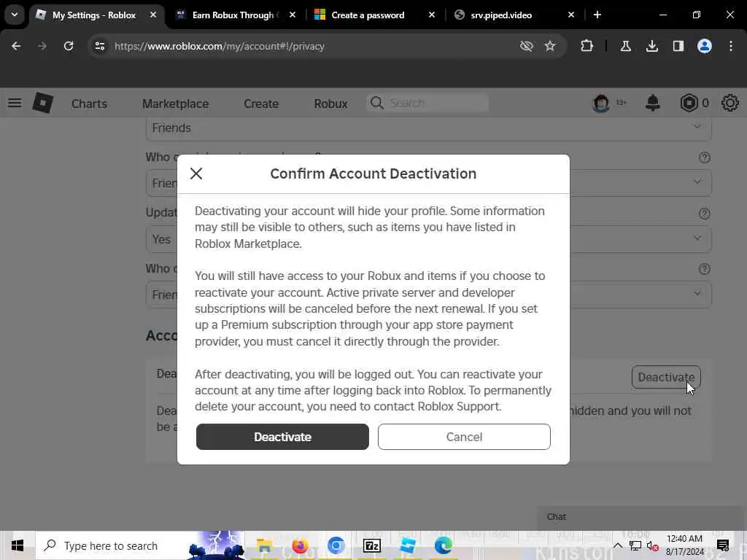Show hidden system tray icons
The width and height of the screenshot is (747, 560).
[x=617, y=545]
